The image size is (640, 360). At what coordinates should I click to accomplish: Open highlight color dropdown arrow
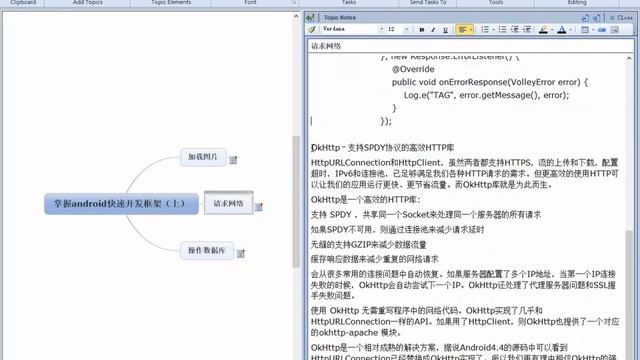click(552, 29)
